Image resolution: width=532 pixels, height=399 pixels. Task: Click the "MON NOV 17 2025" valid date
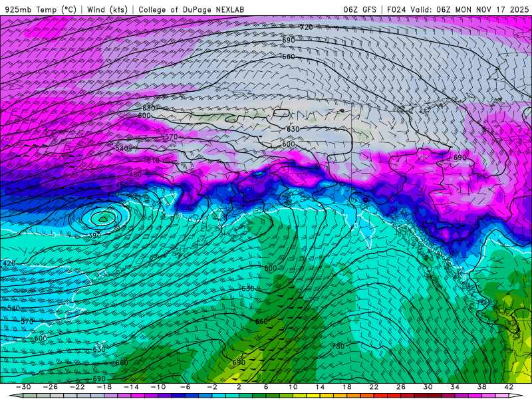click(492, 9)
